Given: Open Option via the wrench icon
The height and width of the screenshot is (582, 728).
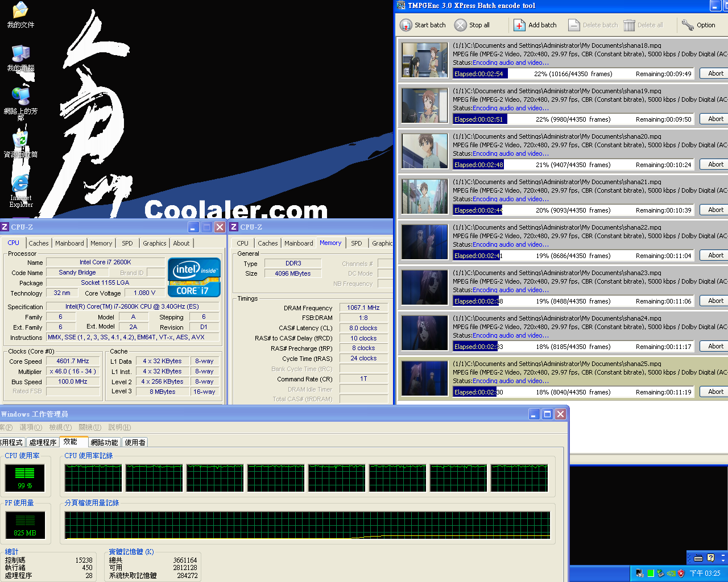Looking at the screenshot, I should (688, 25).
